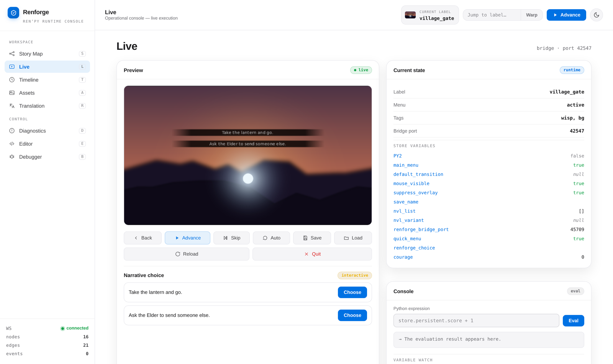Choose 'Take the lantern and go.'
The image size is (613, 364).
pos(352,292)
